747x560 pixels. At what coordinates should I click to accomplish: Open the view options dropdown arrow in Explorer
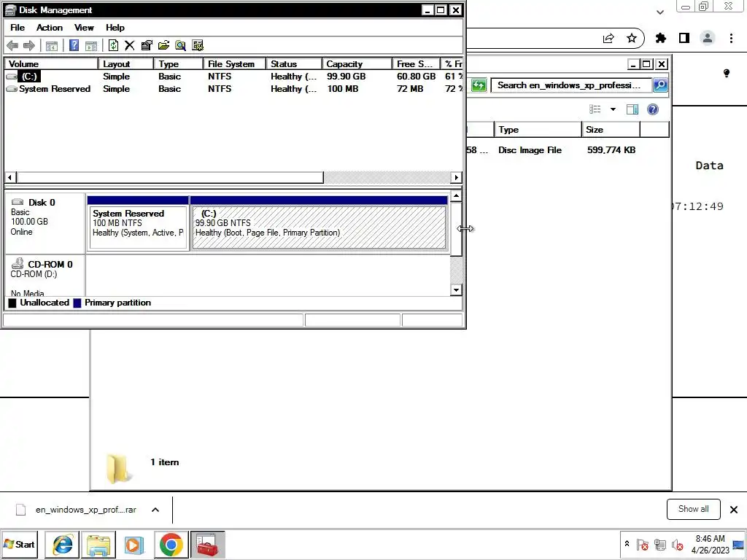click(x=613, y=109)
